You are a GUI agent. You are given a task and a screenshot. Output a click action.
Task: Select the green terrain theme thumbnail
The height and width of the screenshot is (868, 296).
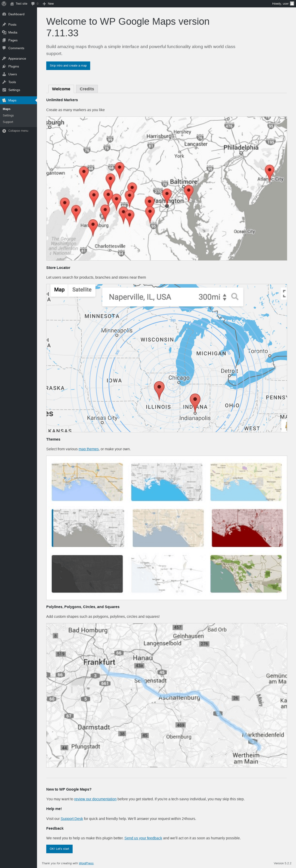click(246, 574)
